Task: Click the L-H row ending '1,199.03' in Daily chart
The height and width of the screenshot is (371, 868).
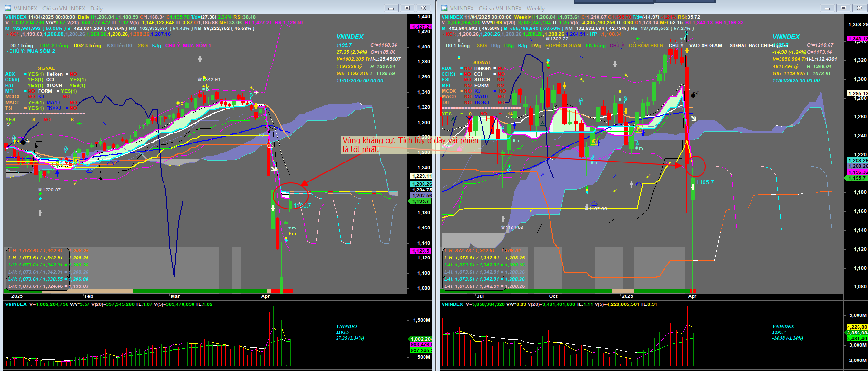Action: click(48, 286)
